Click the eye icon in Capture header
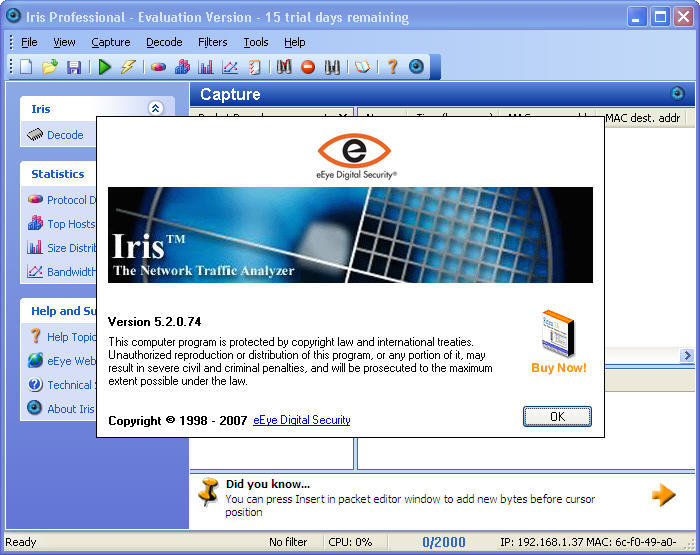Viewport: 700px width, 555px height. [x=678, y=93]
